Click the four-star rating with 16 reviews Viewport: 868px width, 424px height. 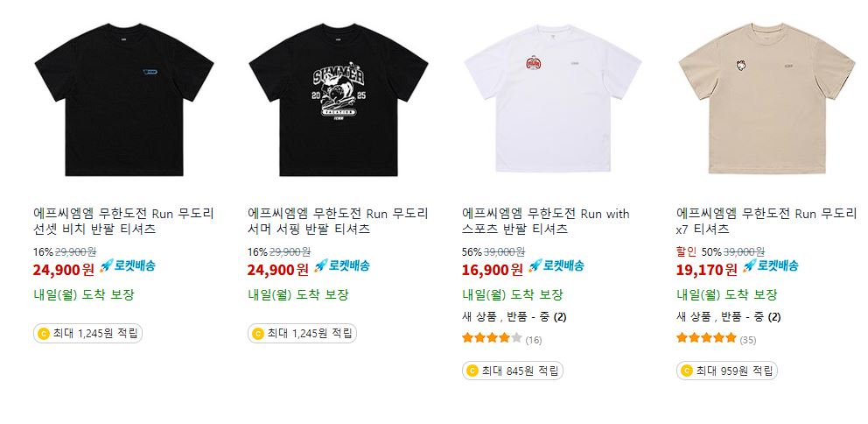(x=501, y=338)
